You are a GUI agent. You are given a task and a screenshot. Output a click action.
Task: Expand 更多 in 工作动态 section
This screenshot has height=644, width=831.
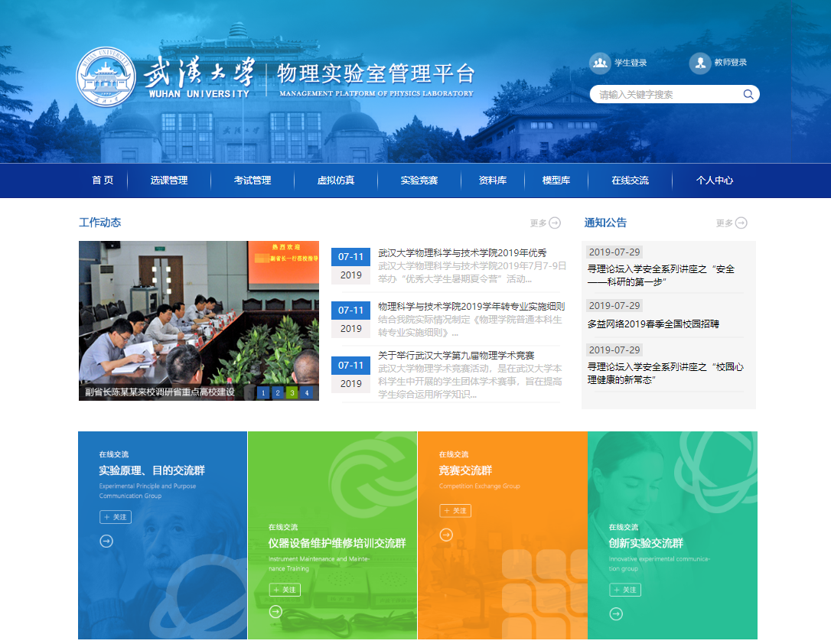click(x=546, y=223)
